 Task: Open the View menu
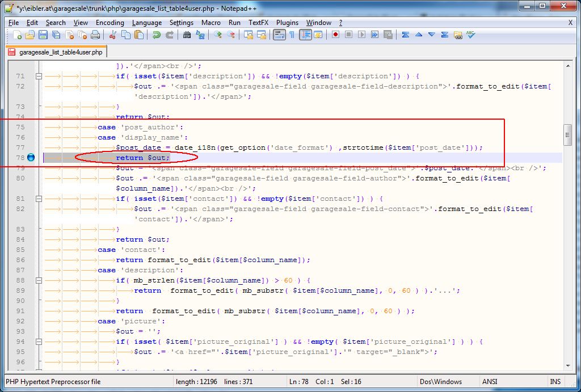81,23
